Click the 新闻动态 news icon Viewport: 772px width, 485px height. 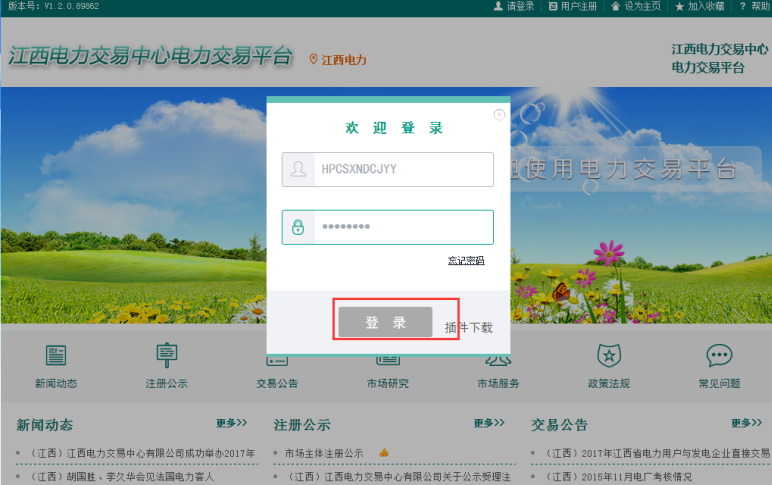point(56,355)
